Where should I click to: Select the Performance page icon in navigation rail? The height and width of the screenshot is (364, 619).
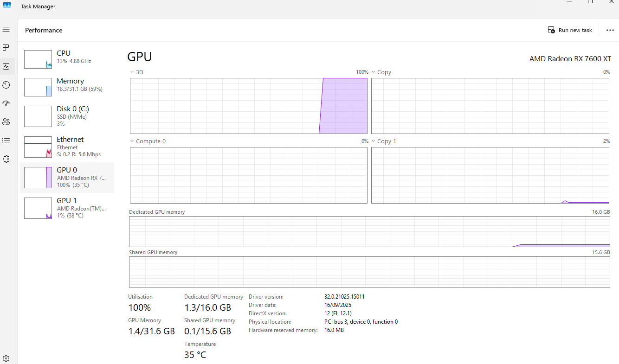pyautogui.click(x=6, y=66)
